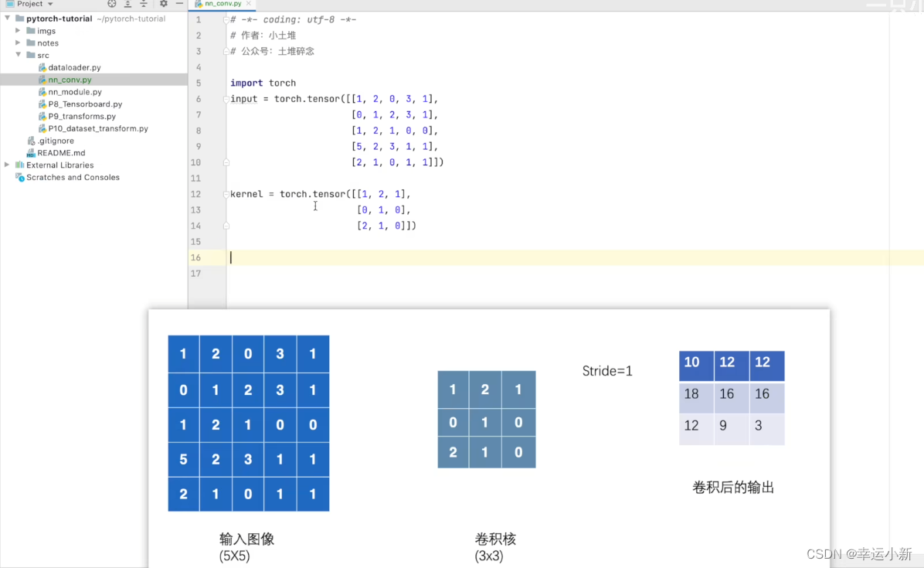Open dataloader.py in the project tree
924x568 pixels.
74,67
